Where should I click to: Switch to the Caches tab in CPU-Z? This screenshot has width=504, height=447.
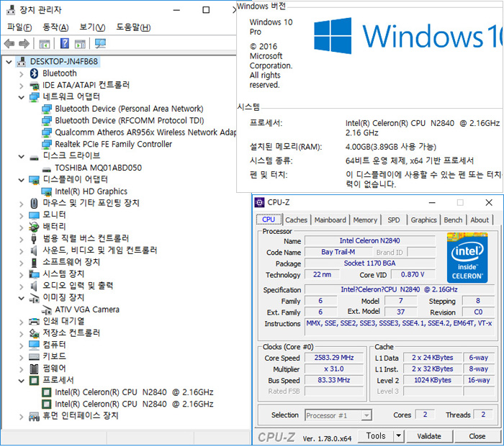[x=297, y=220]
